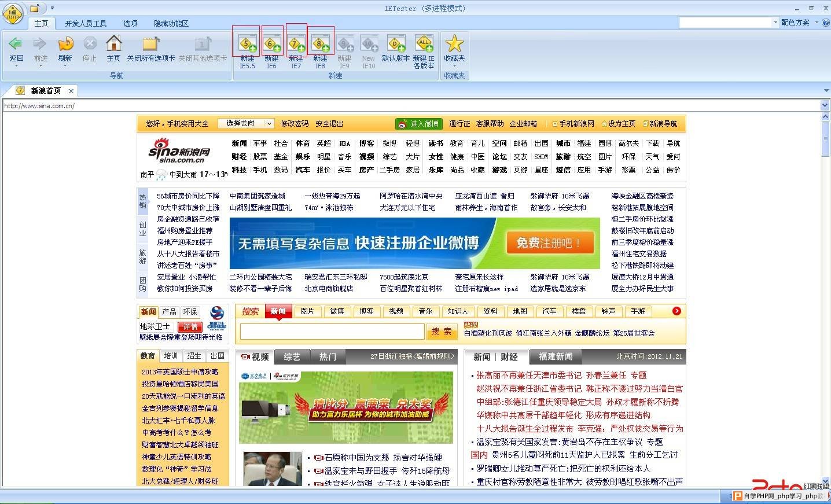Viewport: 831px width, 504px height.
Task: Open new tab with 默认版本 icon
Action: (396, 43)
